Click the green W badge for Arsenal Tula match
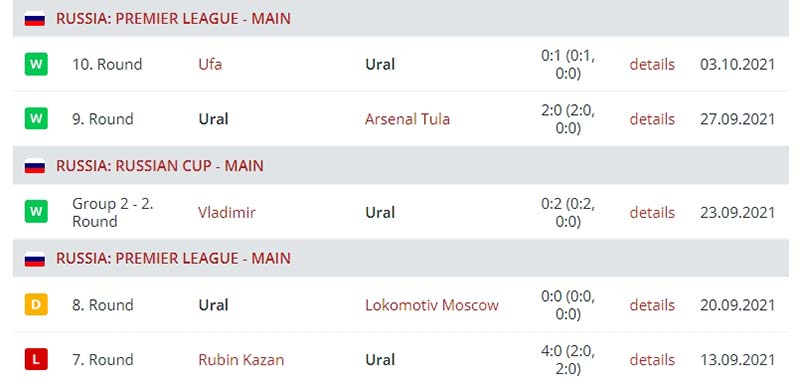The height and width of the screenshot is (379, 800). [x=36, y=119]
